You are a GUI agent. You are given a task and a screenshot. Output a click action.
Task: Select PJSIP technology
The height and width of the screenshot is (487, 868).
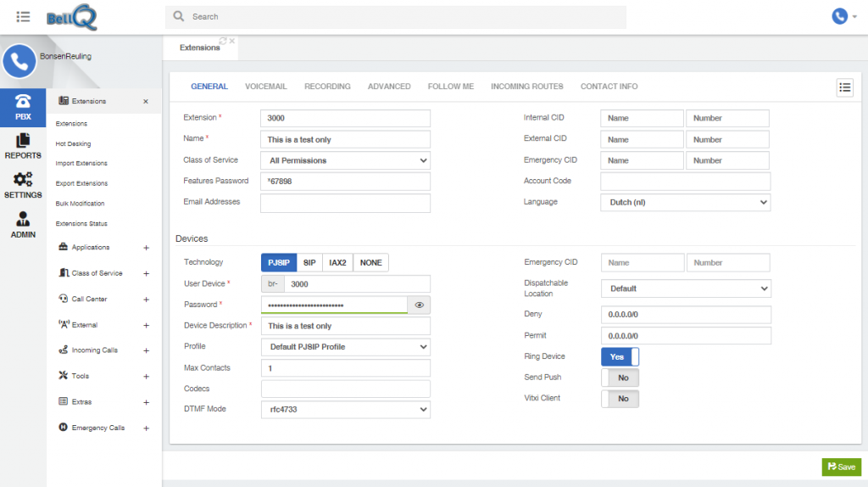279,263
